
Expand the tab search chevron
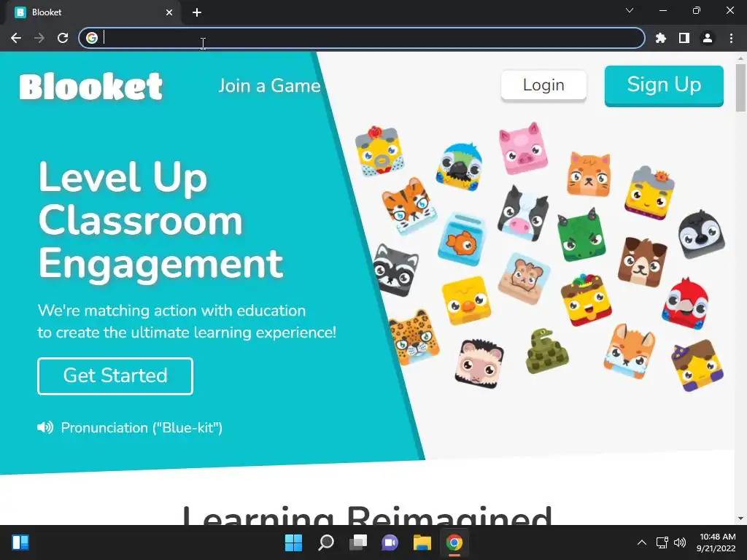(x=630, y=10)
